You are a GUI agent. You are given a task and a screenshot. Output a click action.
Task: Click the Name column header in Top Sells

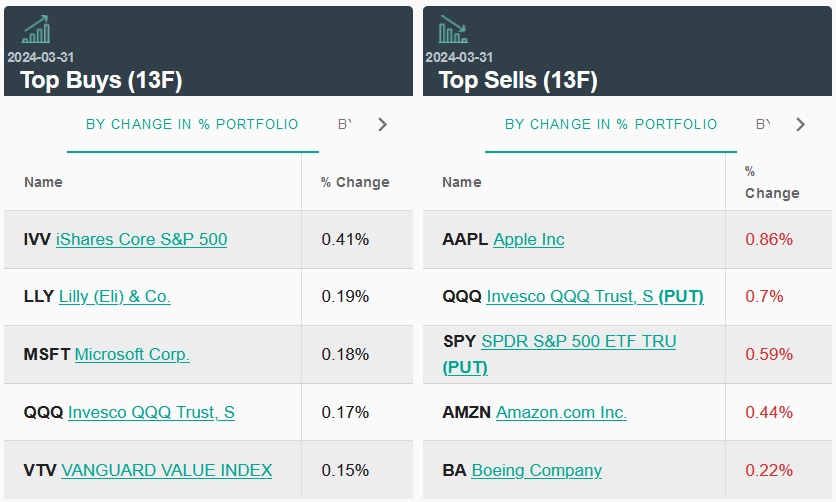point(462,182)
